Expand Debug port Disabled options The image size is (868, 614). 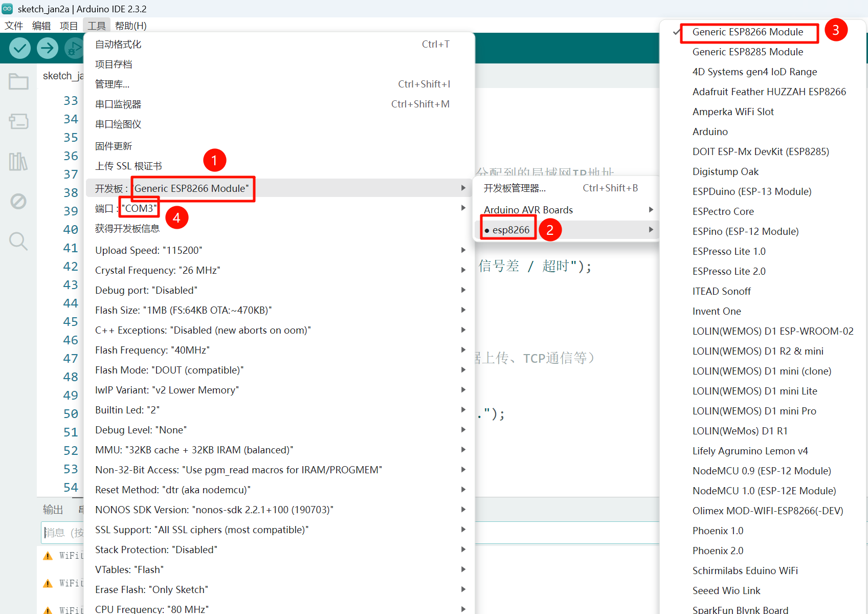click(x=279, y=290)
